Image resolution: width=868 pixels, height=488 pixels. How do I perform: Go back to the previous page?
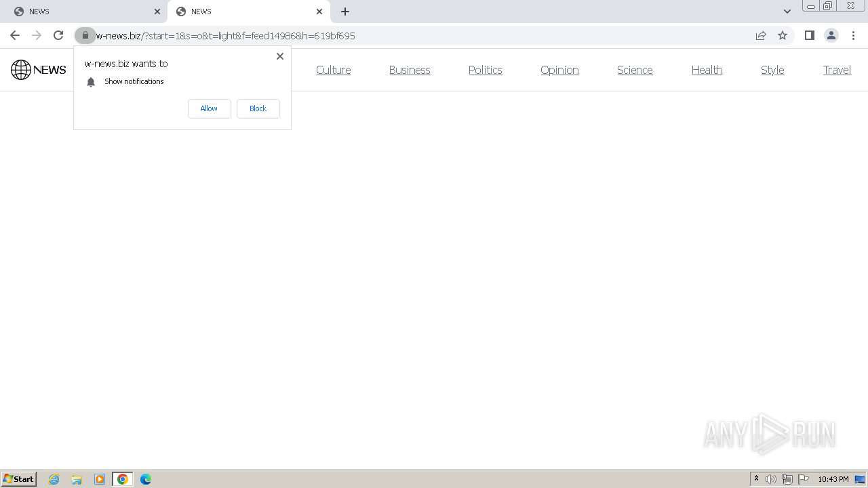pos(15,35)
